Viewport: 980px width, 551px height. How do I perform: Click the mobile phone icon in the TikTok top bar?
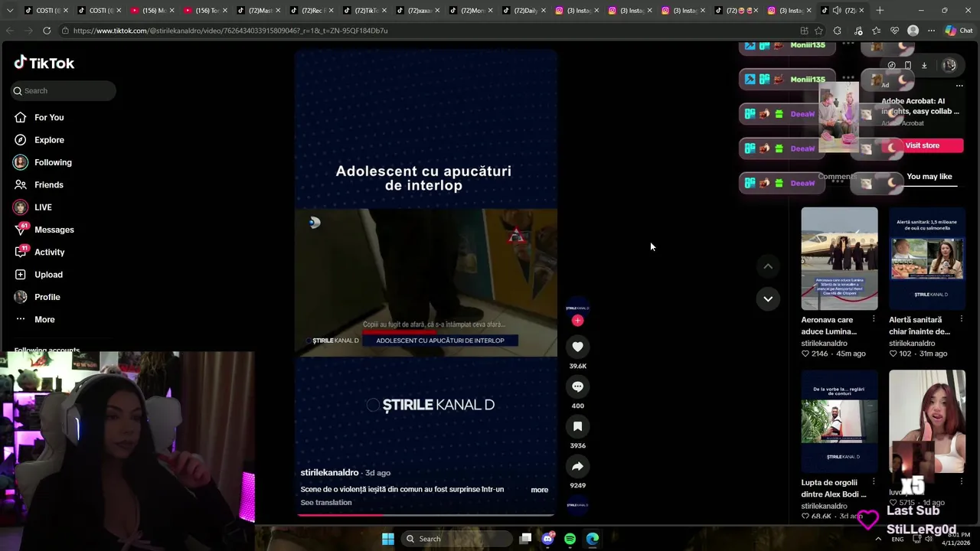908,65
